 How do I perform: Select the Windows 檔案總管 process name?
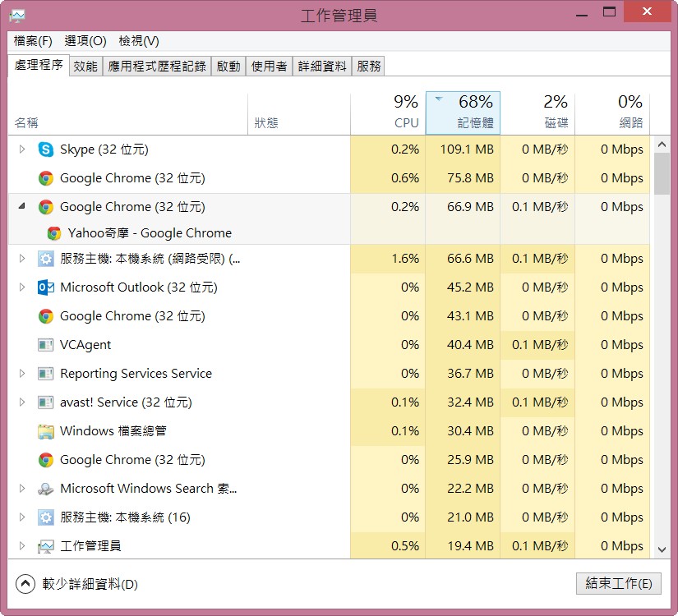(x=113, y=431)
